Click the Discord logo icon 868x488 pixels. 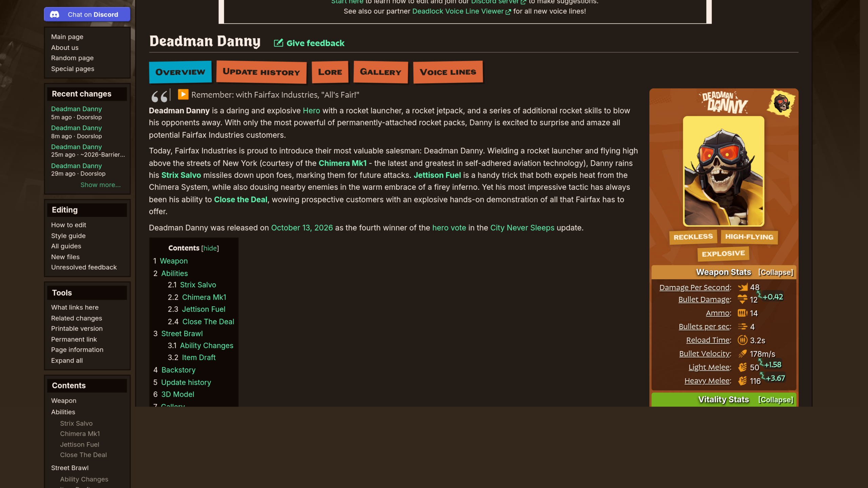click(x=55, y=15)
